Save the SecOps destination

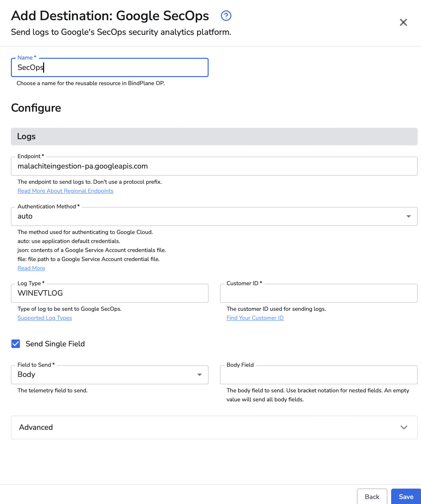tap(406, 497)
